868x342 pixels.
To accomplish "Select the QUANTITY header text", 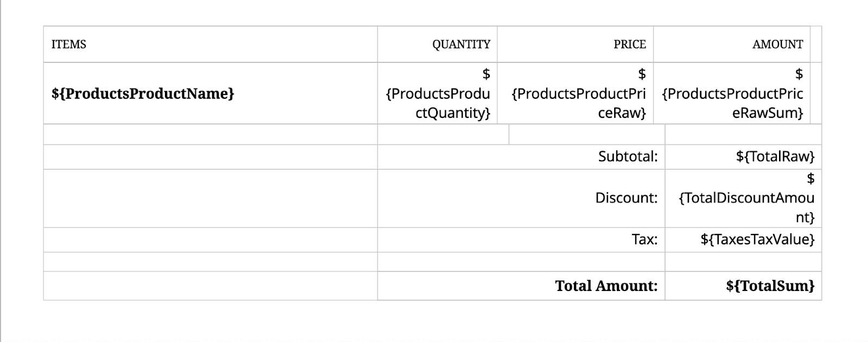I will (461, 45).
